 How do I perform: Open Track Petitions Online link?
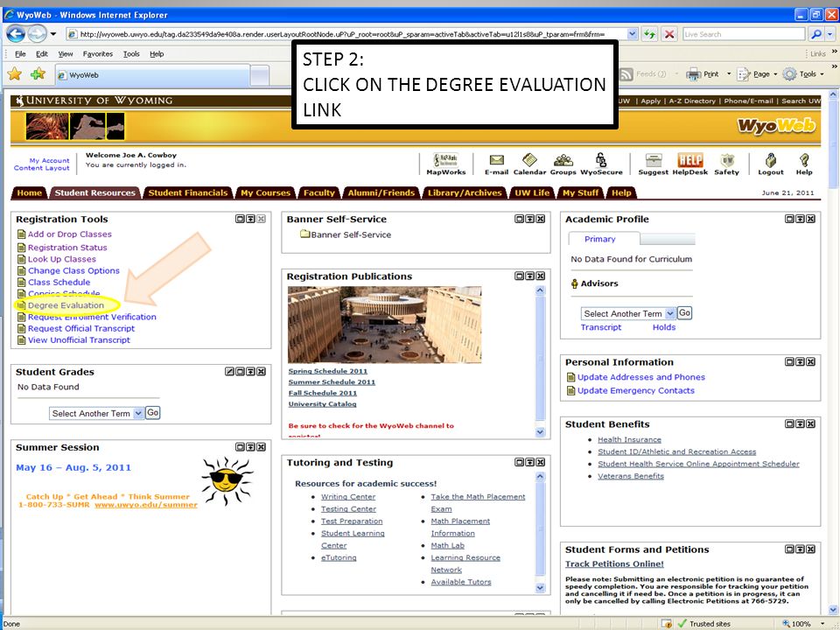coord(614,563)
